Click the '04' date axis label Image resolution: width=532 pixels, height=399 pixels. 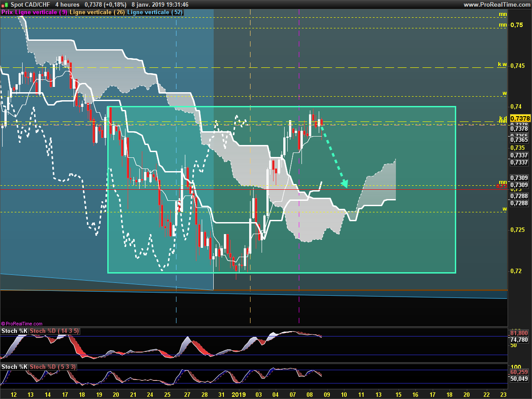pyautogui.click(x=276, y=394)
